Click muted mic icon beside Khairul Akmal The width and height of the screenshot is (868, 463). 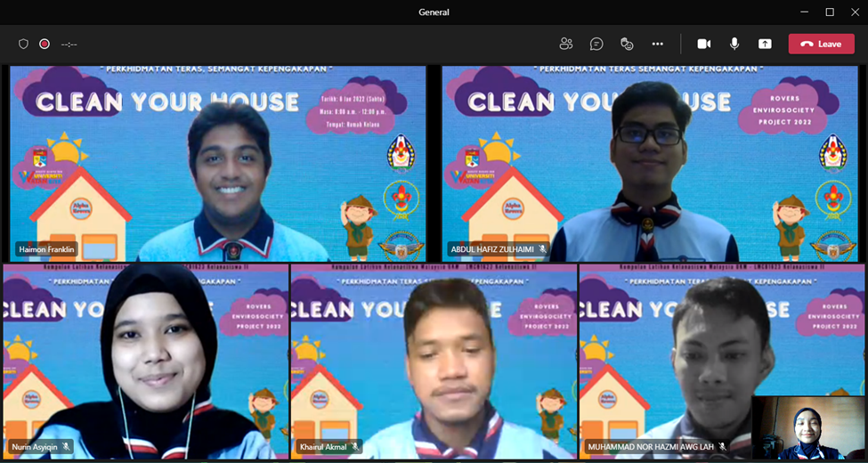tap(355, 447)
